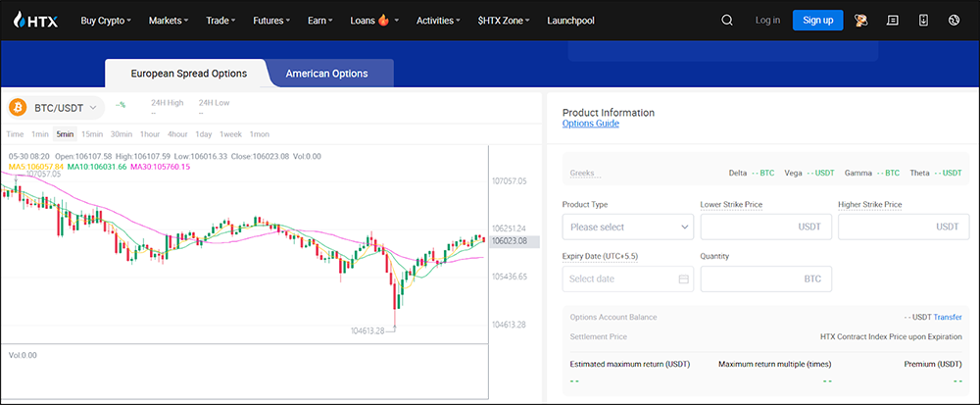Viewport: 980px width, 405px height.
Task: Click the Transfer link
Action: tap(948, 317)
